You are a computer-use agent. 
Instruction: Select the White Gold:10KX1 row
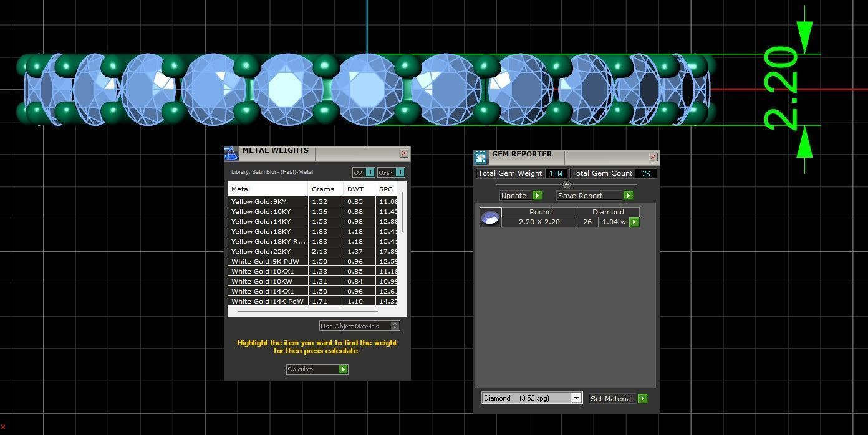coord(312,271)
